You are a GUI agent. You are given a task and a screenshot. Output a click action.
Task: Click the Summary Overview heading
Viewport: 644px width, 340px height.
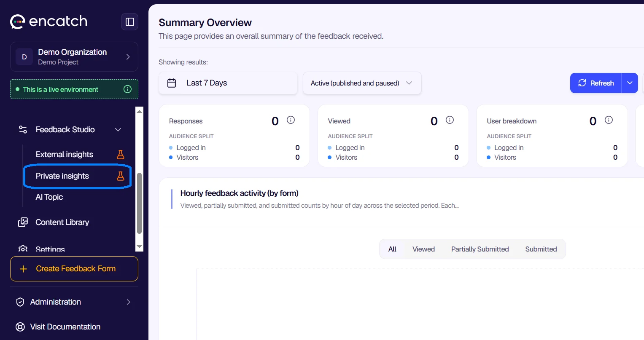click(x=205, y=23)
